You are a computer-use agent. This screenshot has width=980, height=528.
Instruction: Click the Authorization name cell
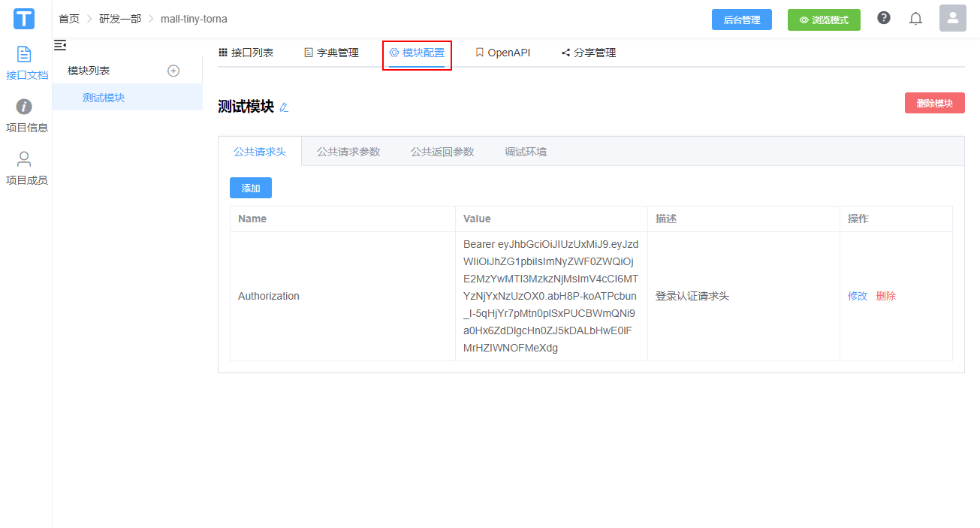342,296
